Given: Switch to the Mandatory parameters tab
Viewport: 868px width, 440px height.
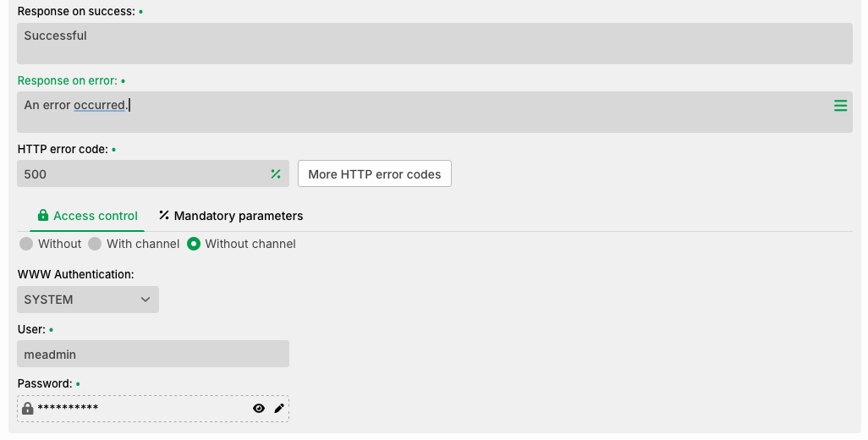Looking at the screenshot, I should point(231,216).
